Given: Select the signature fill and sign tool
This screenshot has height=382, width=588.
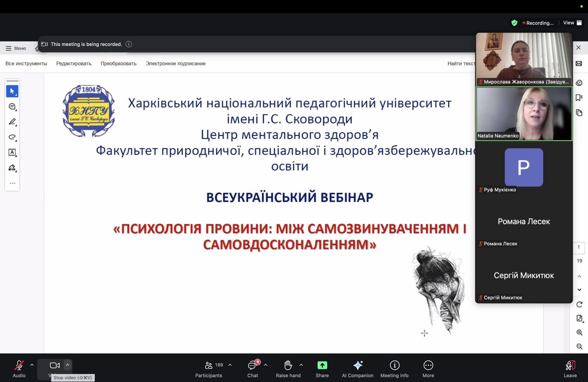Looking at the screenshot, I should (12, 168).
